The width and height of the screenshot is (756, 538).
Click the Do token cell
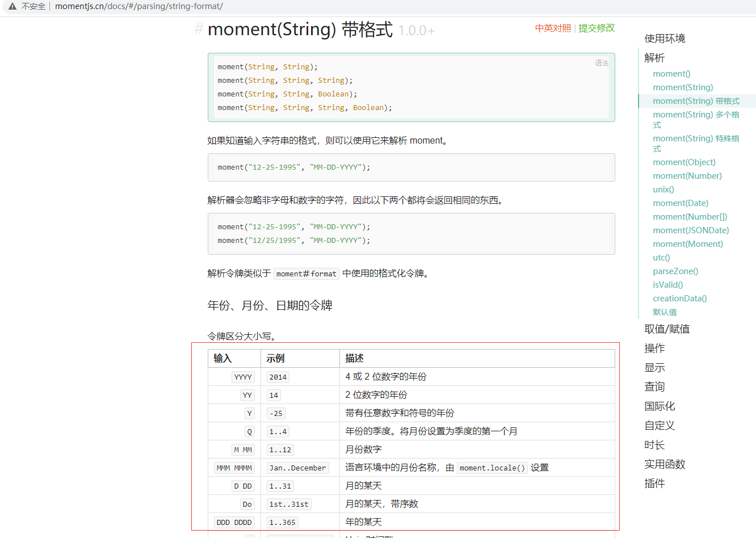click(247, 504)
